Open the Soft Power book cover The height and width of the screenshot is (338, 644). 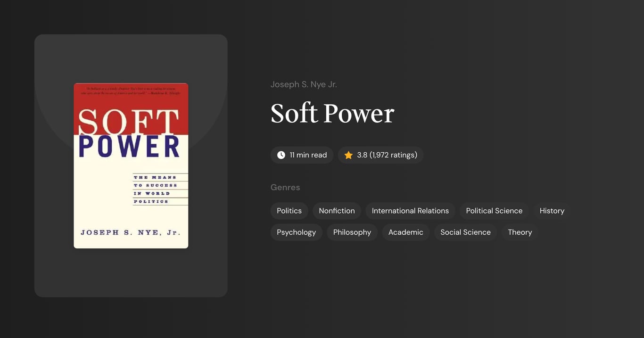coord(131,165)
